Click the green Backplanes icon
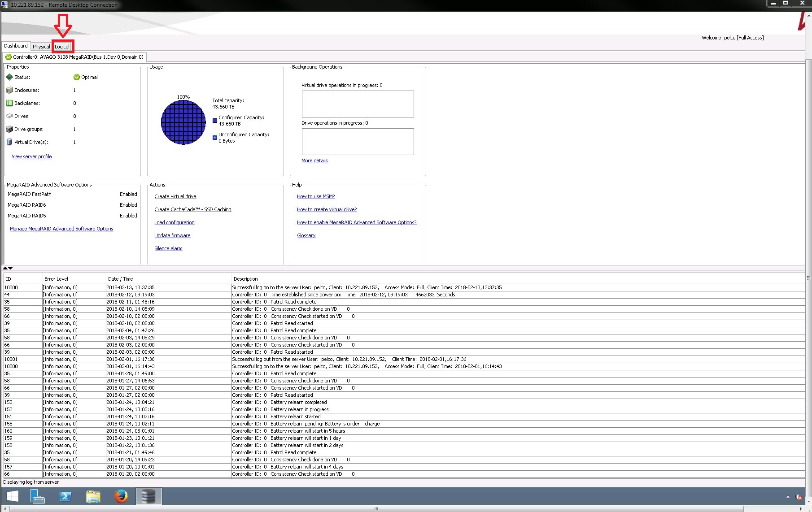The height and width of the screenshot is (512, 812). 9,103
